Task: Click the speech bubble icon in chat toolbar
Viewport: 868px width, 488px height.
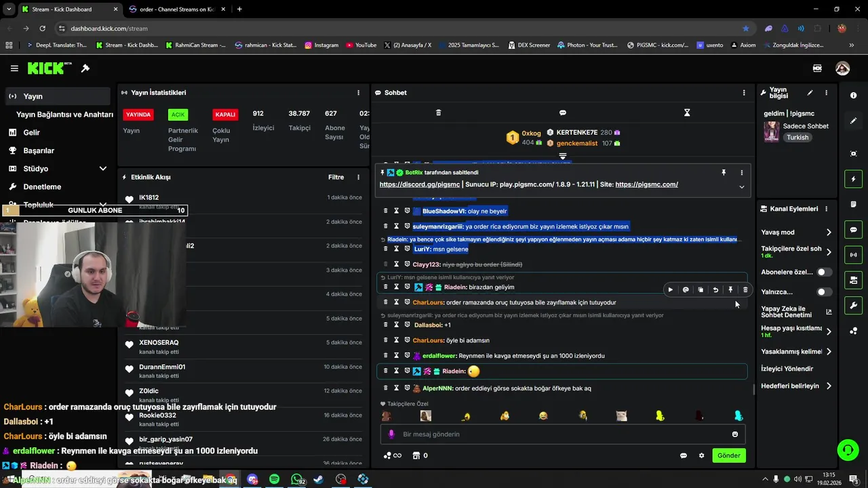Action: (562, 113)
